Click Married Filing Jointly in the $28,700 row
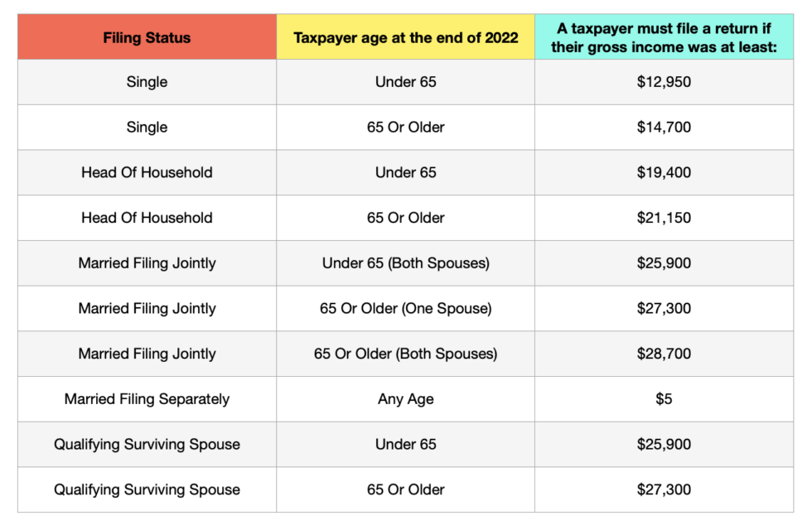Viewport: 812px width, 530px height. click(147, 354)
